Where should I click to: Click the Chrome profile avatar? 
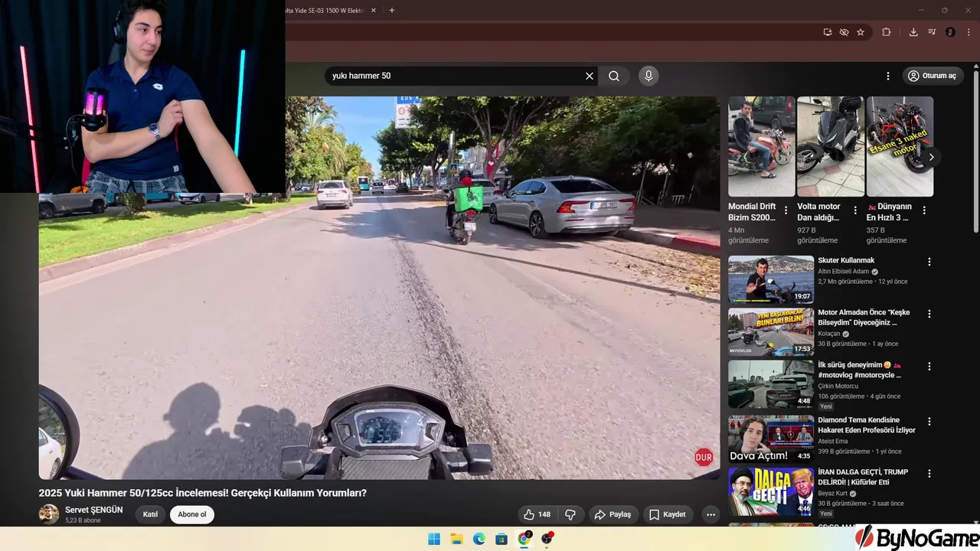click(950, 32)
